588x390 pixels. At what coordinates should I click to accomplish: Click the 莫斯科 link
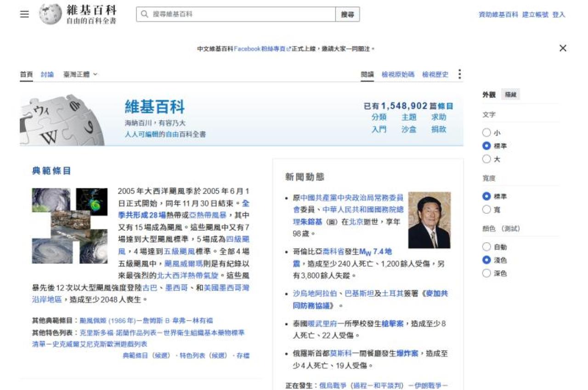pos(341,354)
